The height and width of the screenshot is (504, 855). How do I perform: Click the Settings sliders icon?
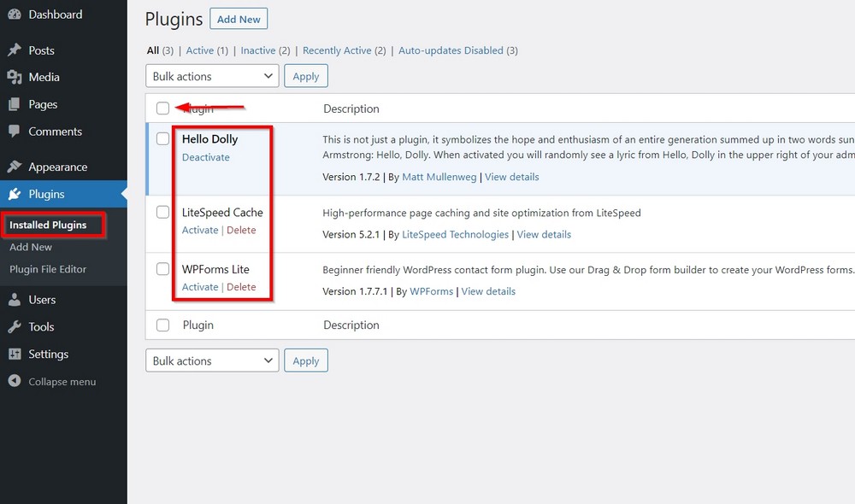pyautogui.click(x=15, y=354)
